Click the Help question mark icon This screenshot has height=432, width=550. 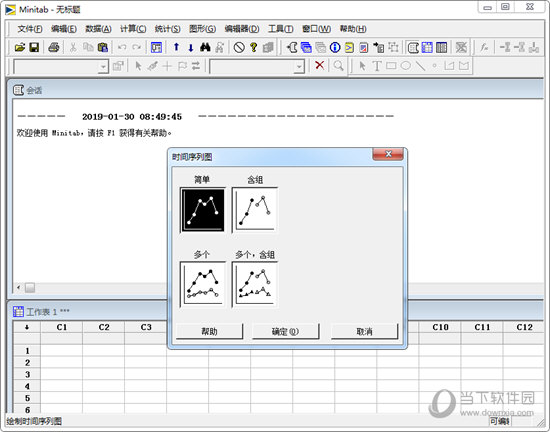point(254,47)
